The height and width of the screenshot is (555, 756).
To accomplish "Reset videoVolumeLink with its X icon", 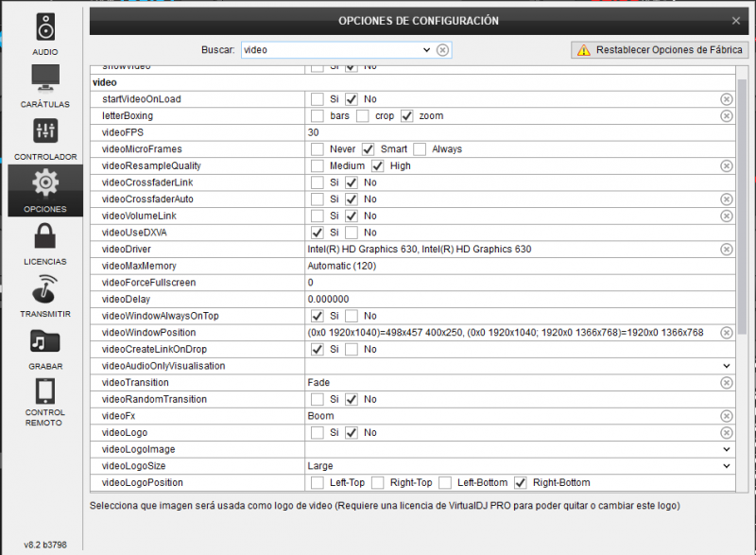I will click(727, 216).
